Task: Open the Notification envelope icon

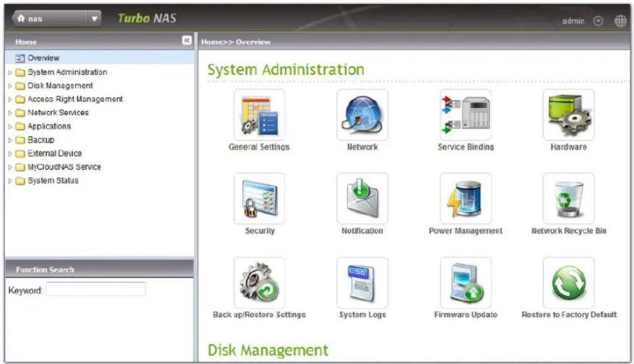Action: point(362,199)
